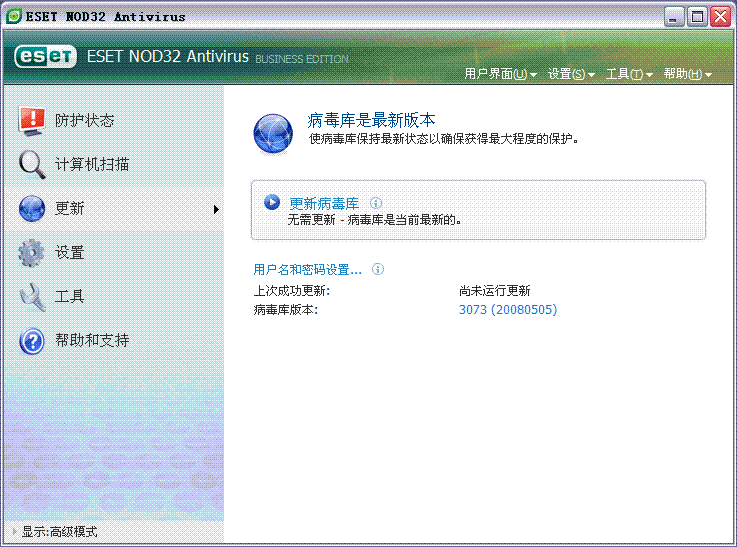Image resolution: width=737 pixels, height=547 pixels.
Task: Open the 防护状态 section
Action: [84, 121]
